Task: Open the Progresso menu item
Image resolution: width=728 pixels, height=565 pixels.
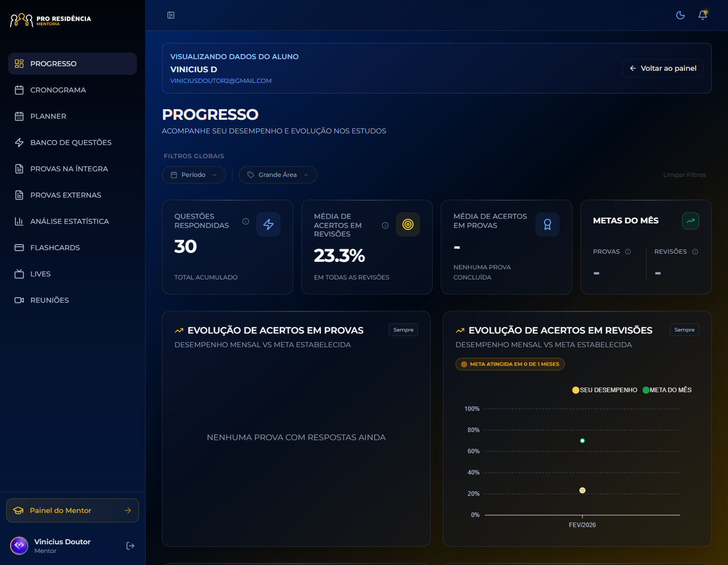Action: [72, 64]
